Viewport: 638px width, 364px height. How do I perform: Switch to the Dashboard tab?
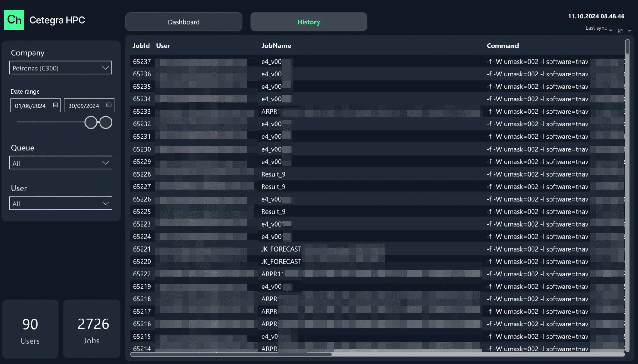pyautogui.click(x=184, y=22)
